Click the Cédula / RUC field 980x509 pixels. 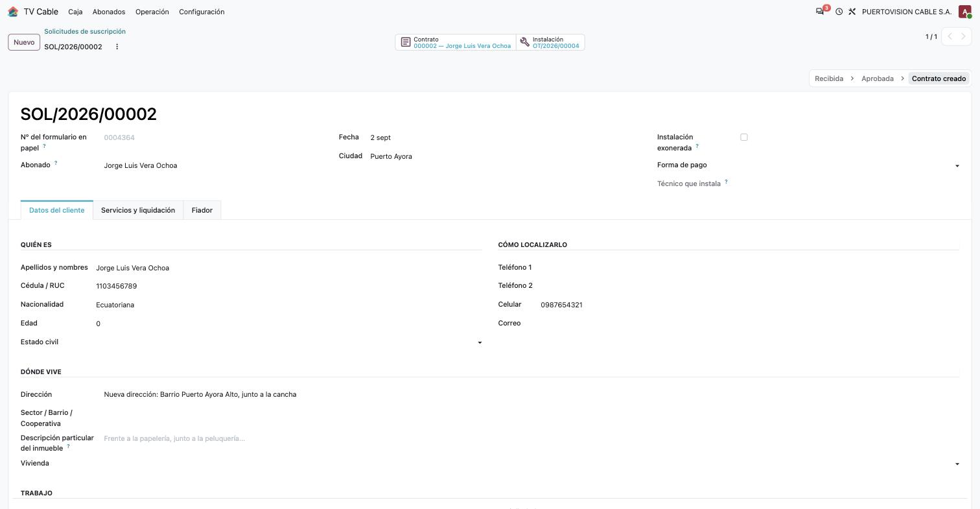tap(289, 286)
